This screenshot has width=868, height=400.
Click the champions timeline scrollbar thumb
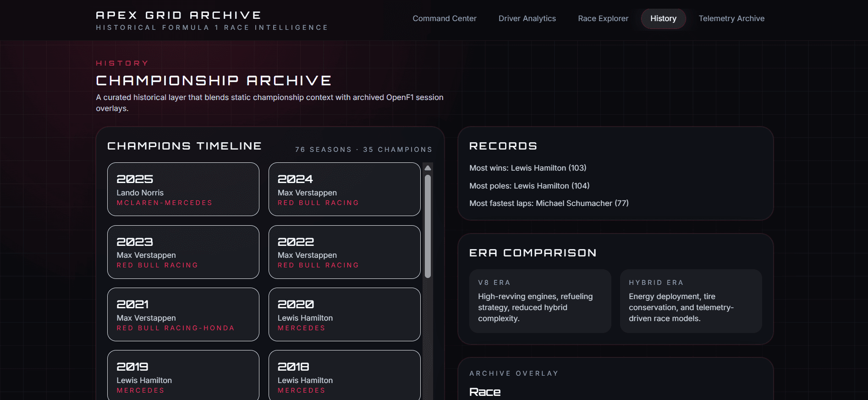coord(428,227)
